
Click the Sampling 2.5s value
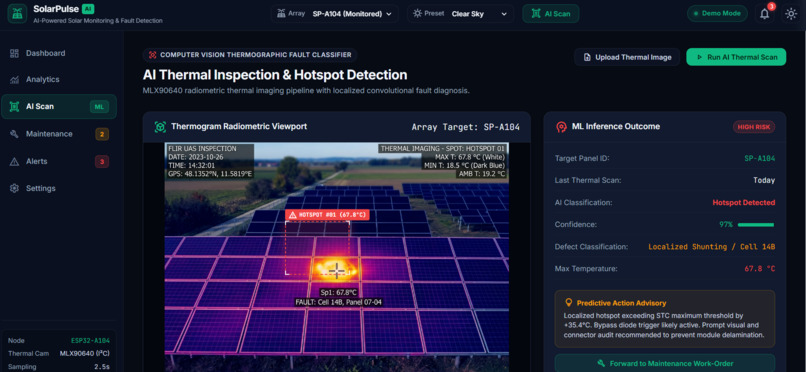(x=102, y=367)
